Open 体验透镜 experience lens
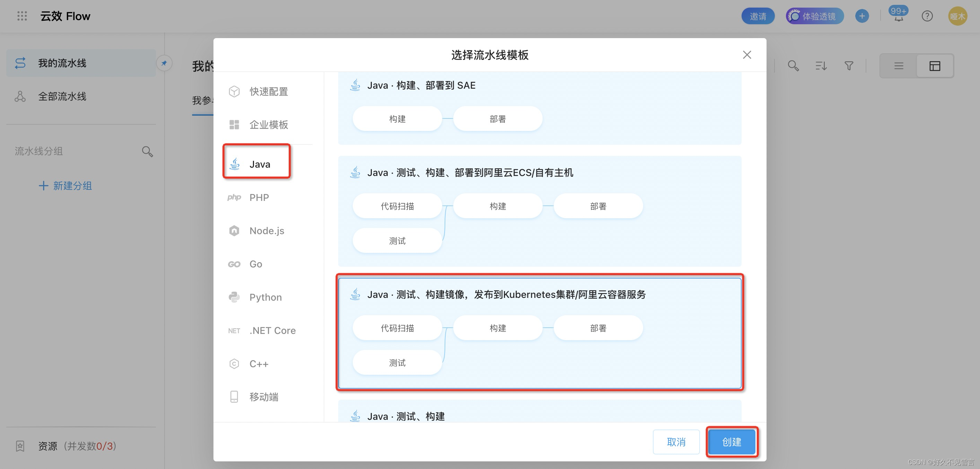 click(x=814, y=16)
